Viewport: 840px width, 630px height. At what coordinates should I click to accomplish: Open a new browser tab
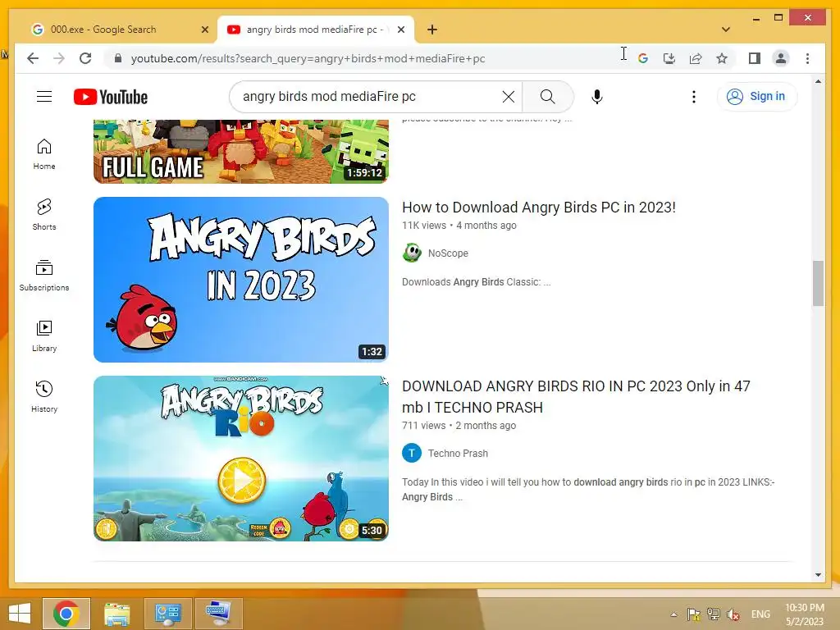[x=432, y=30]
